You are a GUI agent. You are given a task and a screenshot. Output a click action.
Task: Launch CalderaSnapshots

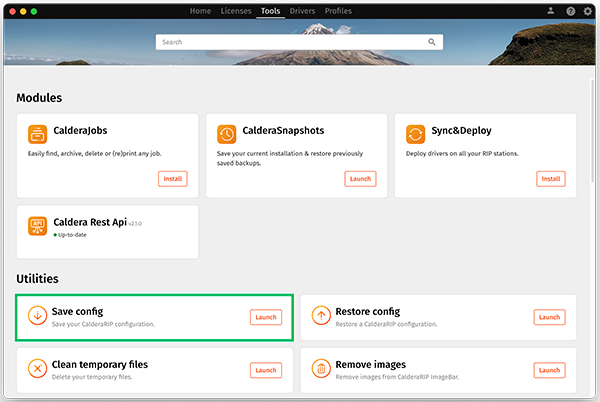pyautogui.click(x=360, y=179)
